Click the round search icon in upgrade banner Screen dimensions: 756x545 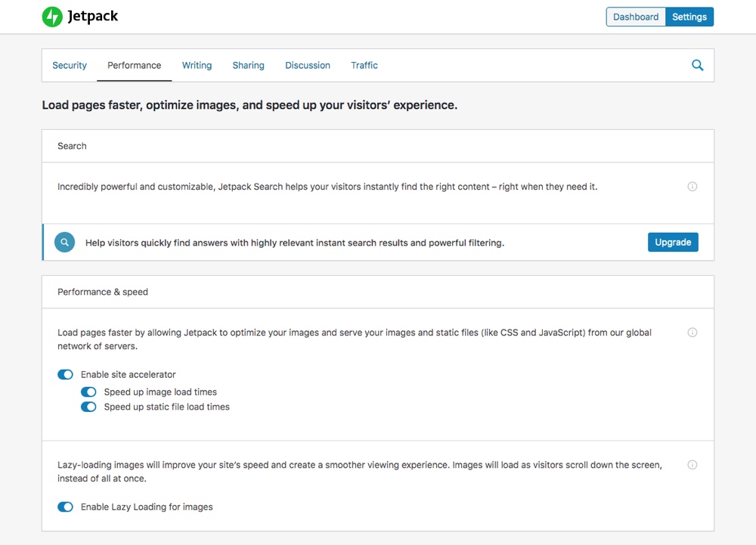[64, 243]
